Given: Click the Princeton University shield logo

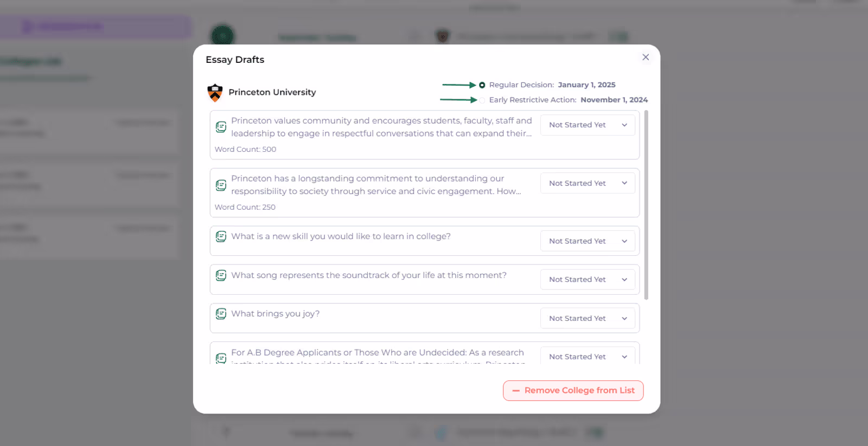Looking at the screenshot, I should click(215, 93).
